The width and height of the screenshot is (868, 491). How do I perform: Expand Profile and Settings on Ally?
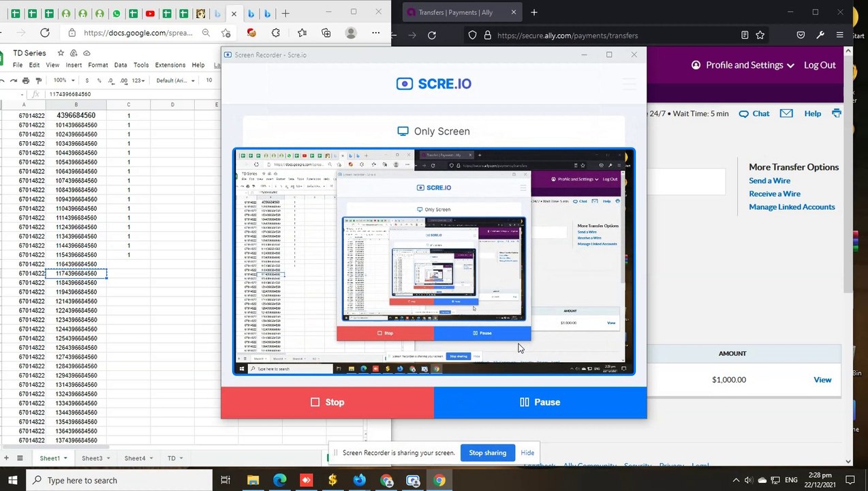pos(743,65)
